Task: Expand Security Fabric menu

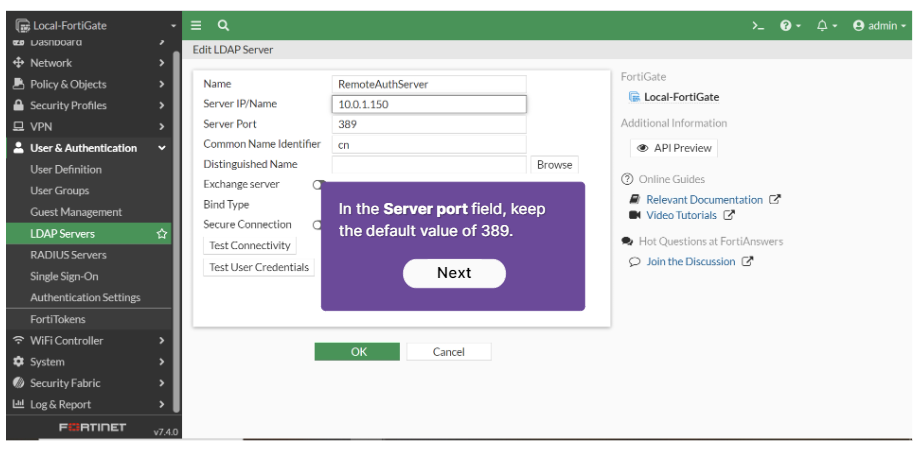Action: (x=89, y=383)
